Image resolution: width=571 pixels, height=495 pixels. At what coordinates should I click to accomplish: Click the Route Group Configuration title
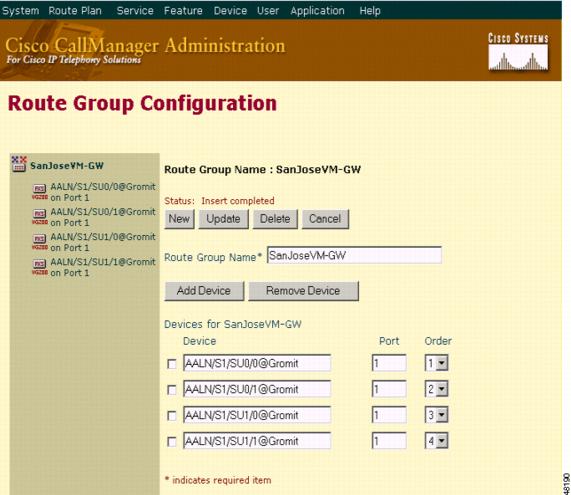point(142,103)
